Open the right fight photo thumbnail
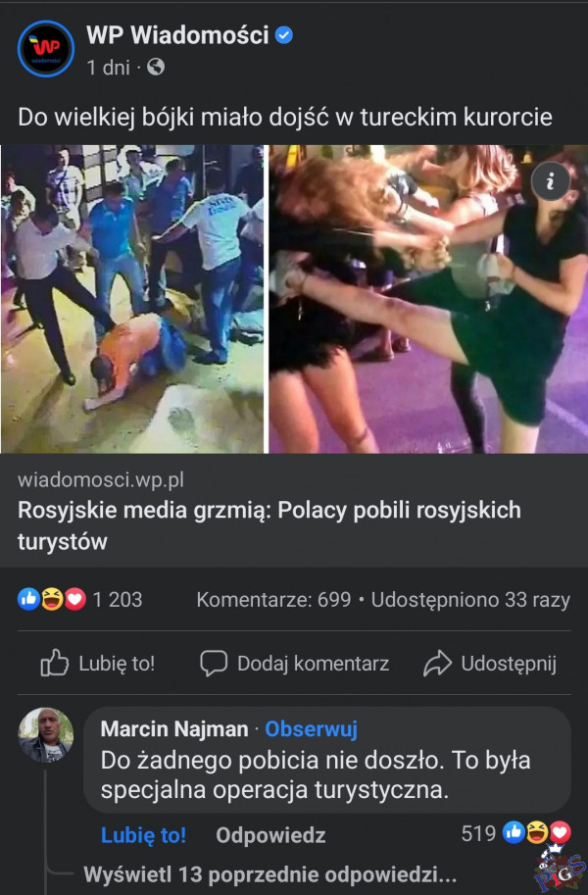 [x=428, y=299]
